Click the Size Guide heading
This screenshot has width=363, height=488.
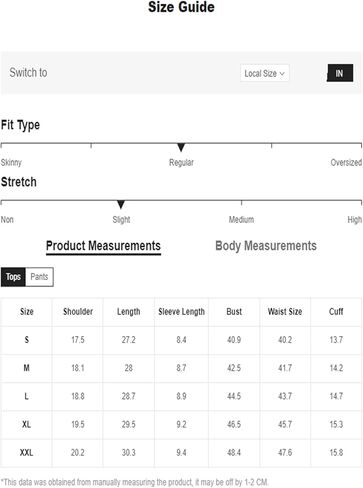(x=181, y=7)
